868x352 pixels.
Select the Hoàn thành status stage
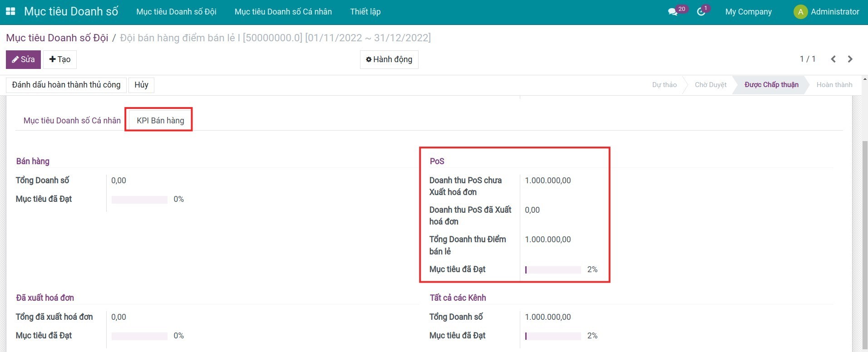tap(834, 85)
